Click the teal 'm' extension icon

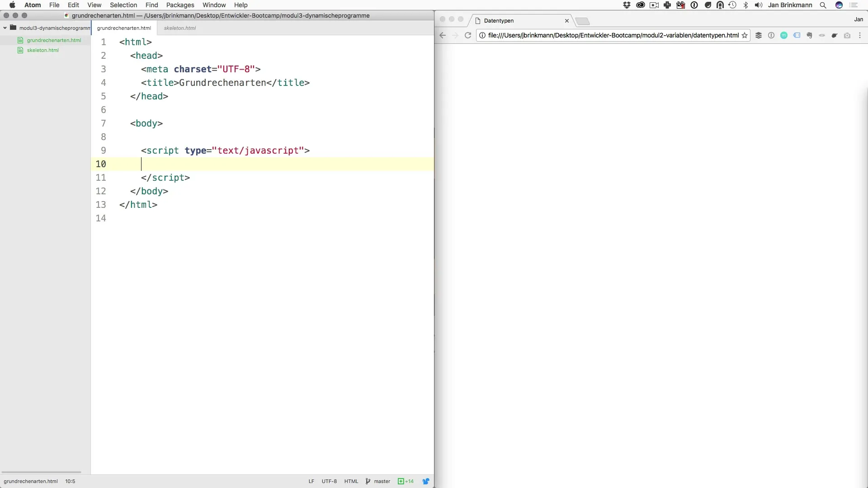pos(784,35)
